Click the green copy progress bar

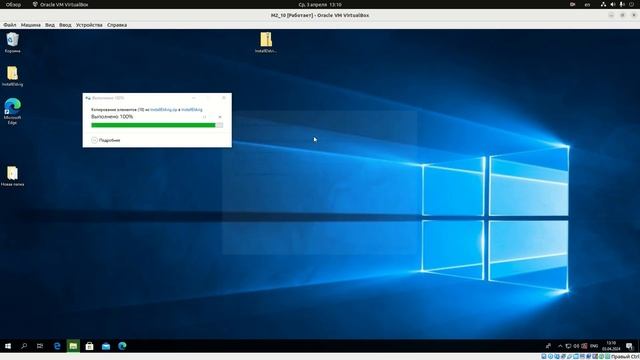pyautogui.click(x=157, y=125)
